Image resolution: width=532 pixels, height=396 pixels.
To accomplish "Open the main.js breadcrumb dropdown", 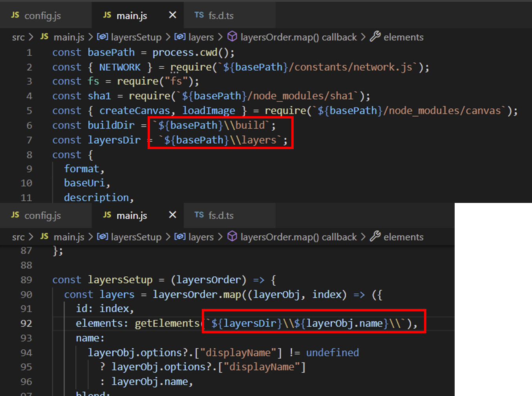I will [x=69, y=37].
